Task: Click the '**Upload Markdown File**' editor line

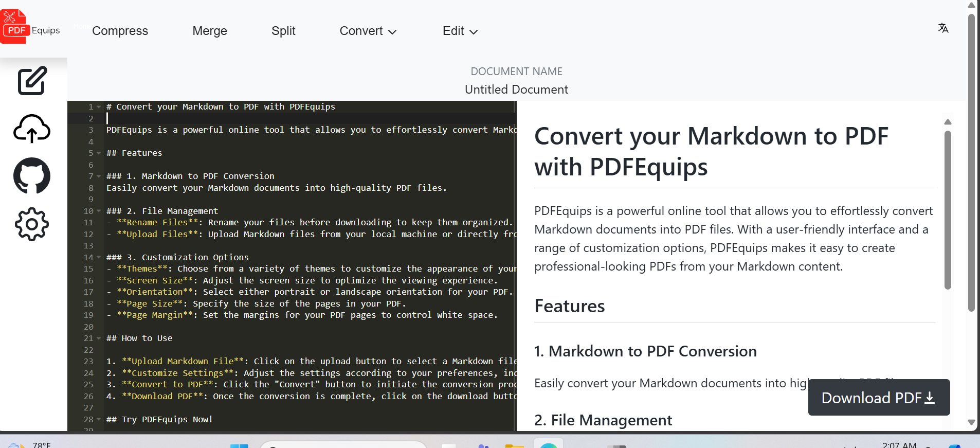Action: coord(311,362)
